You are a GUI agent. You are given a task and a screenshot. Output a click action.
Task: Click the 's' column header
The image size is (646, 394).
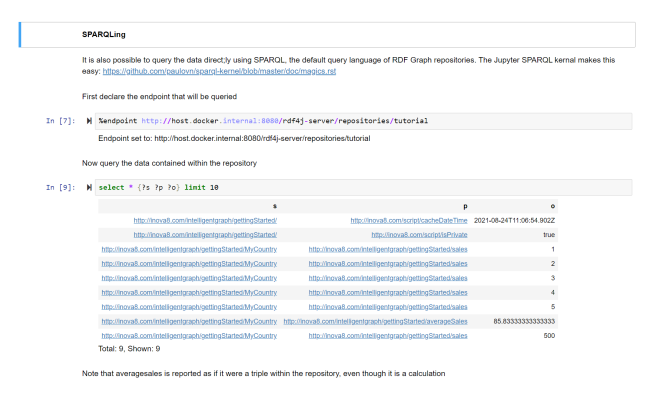[275, 206]
